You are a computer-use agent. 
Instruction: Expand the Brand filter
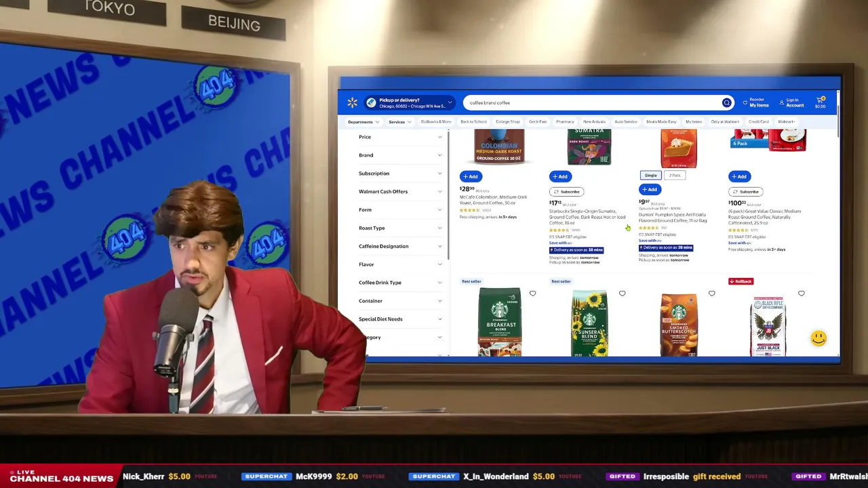point(400,155)
